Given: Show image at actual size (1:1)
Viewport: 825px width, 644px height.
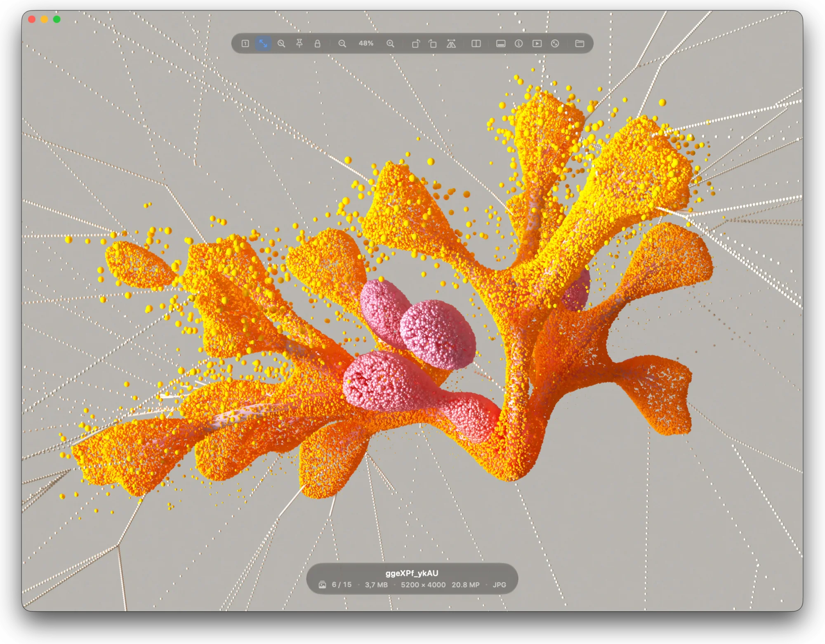Looking at the screenshot, I should (245, 43).
